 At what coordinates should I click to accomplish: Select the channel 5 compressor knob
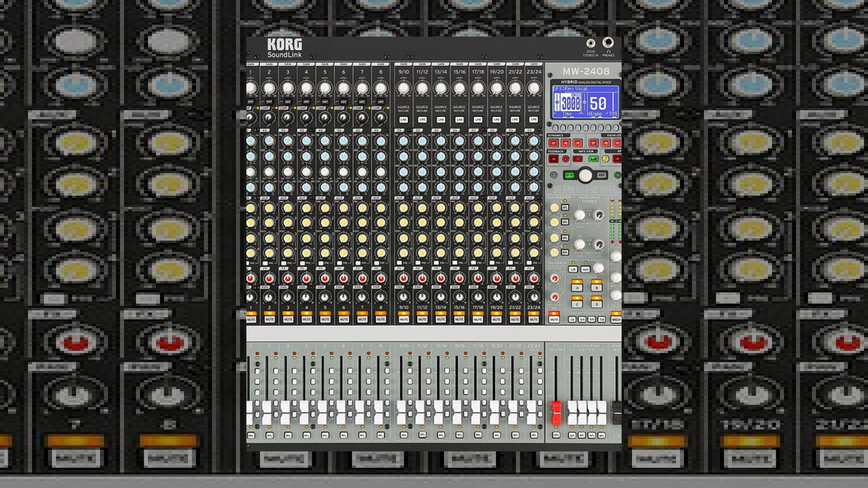tap(325, 118)
